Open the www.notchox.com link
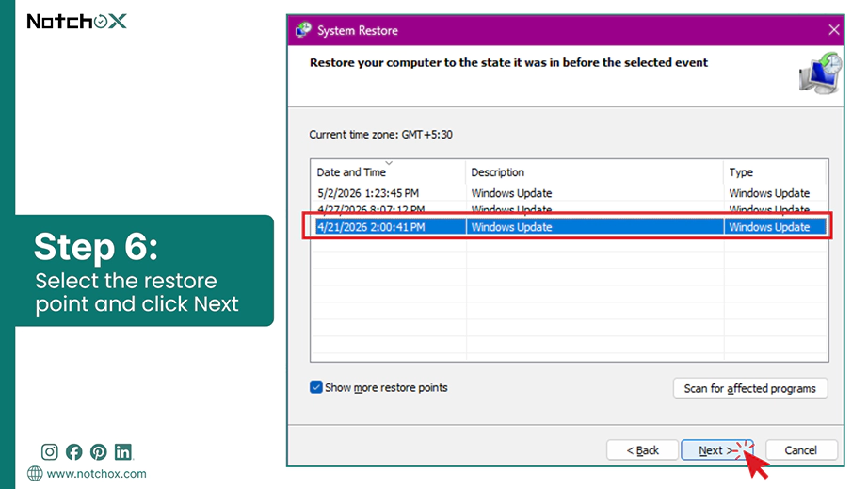 [x=96, y=474]
